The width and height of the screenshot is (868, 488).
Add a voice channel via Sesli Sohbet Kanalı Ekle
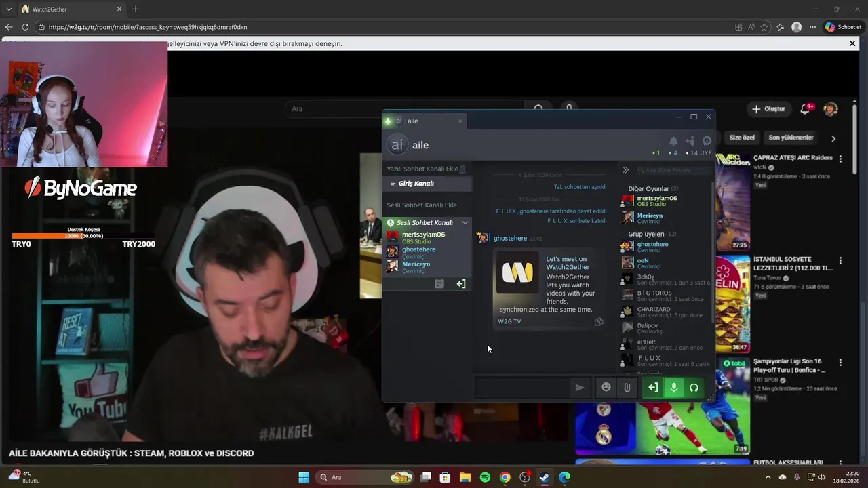click(x=422, y=205)
